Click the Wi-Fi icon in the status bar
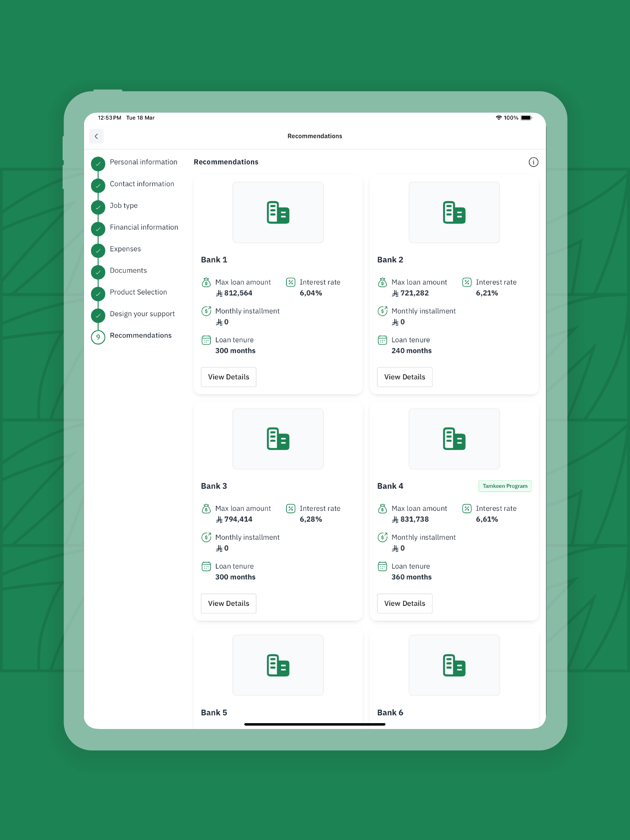 (x=499, y=118)
